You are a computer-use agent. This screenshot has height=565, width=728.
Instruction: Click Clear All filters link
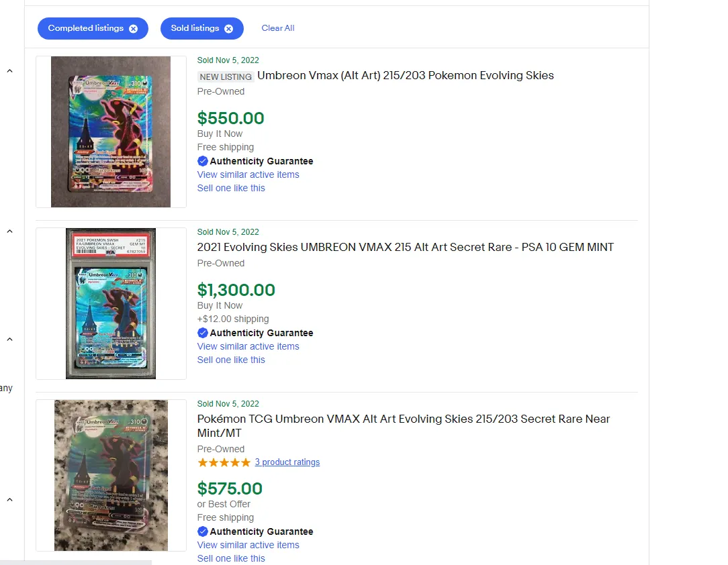click(x=277, y=28)
